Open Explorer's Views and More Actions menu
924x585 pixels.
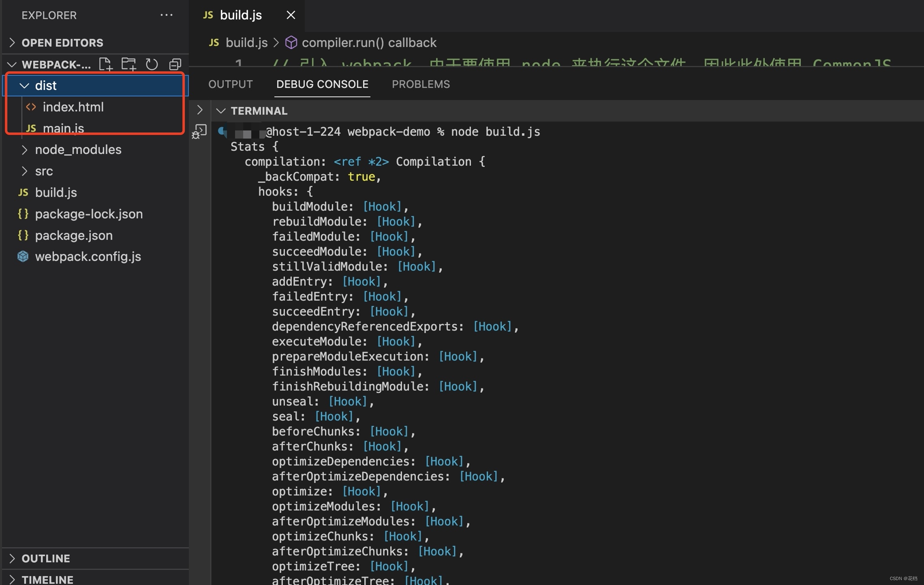(x=167, y=15)
